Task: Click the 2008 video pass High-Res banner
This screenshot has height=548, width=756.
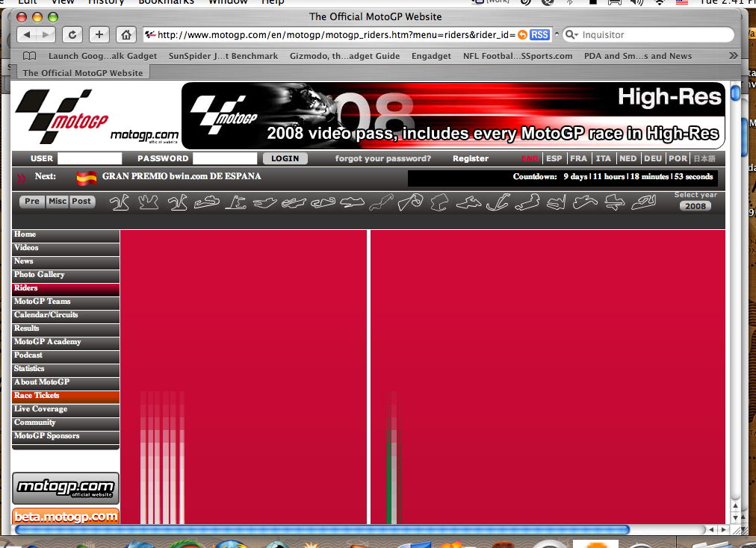Action: [x=453, y=116]
